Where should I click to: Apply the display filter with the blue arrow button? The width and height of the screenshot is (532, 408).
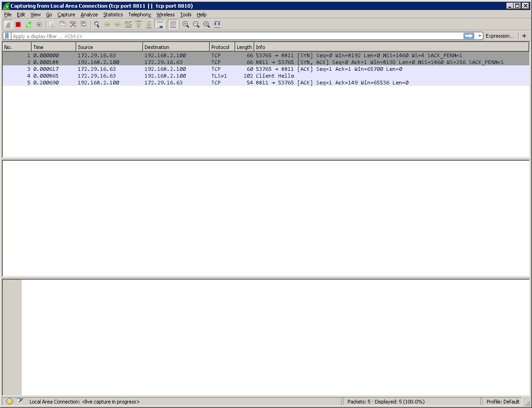[468, 36]
